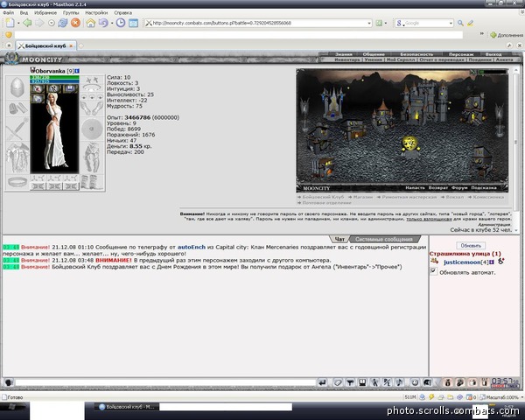Switch to the Чат tab
525x420 pixels.
pyautogui.click(x=339, y=239)
